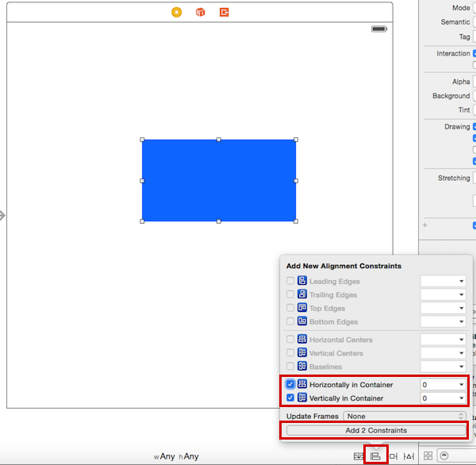Toggle Horizontal Centers checkbox
This screenshot has width=476, height=465.
[x=290, y=339]
